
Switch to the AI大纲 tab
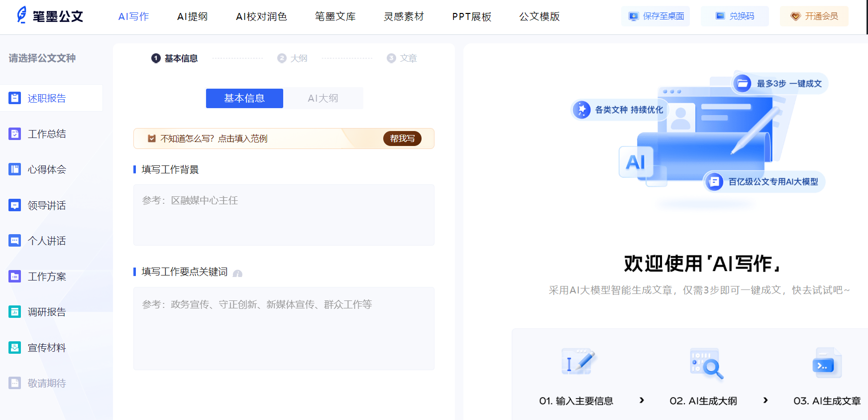[323, 98]
